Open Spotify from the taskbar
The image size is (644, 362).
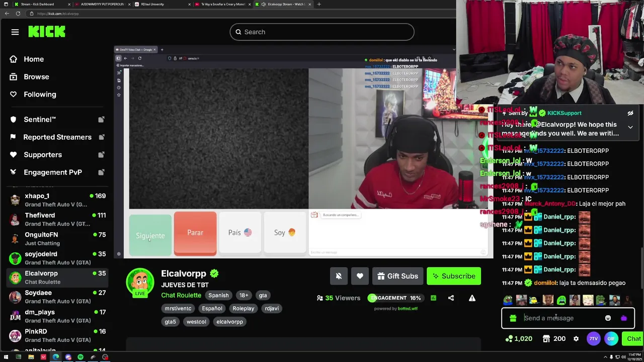(80, 357)
